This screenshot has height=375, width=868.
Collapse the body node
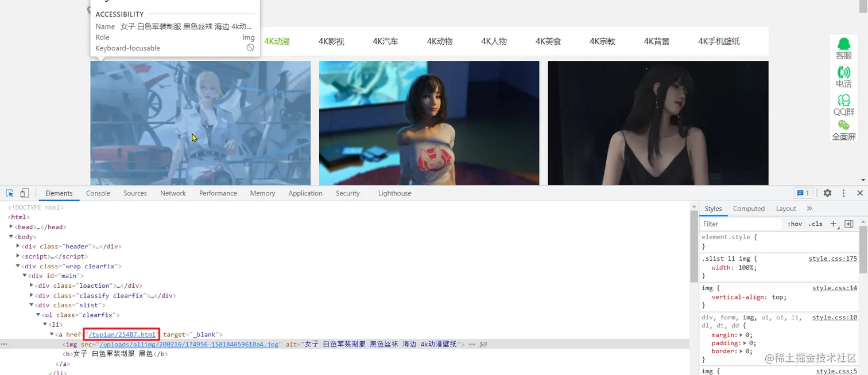coord(11,236)
